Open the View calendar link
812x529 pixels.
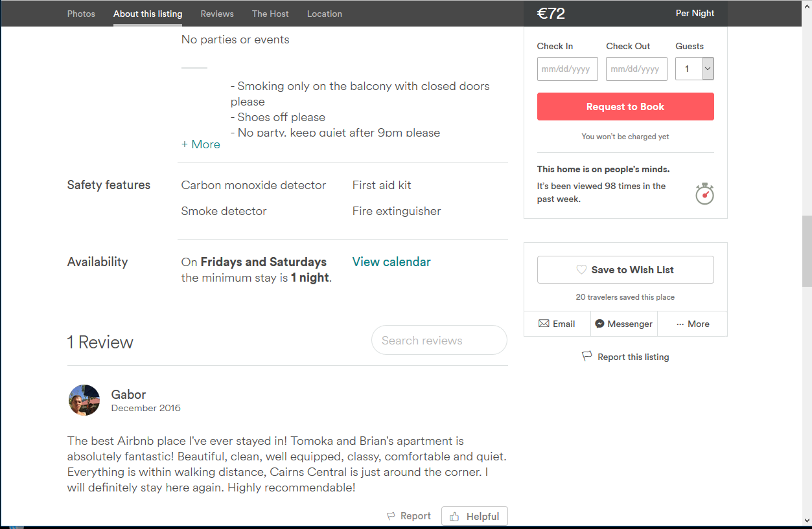[x=391, y=262]
